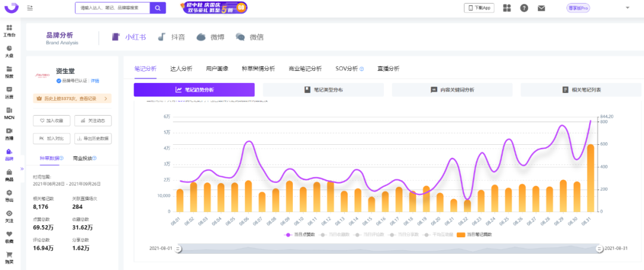Toggle the 当日笔记篇数 legend series

tap(474, 235)
